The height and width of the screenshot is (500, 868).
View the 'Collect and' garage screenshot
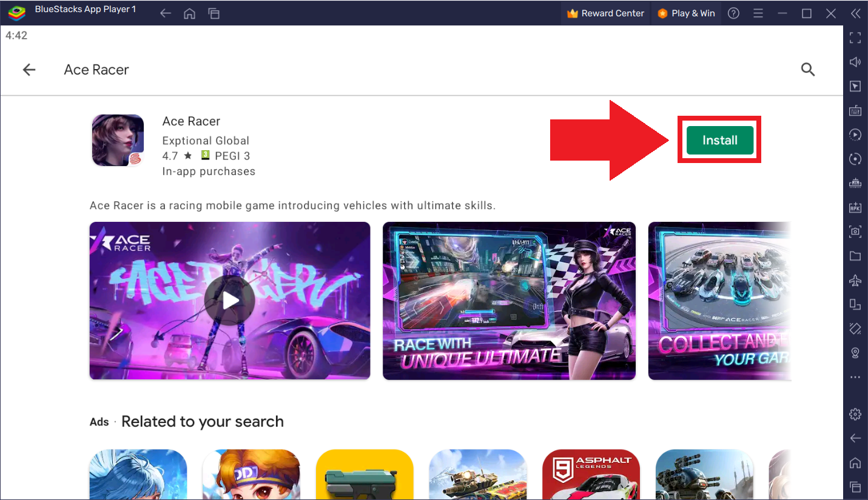(719, 301)
